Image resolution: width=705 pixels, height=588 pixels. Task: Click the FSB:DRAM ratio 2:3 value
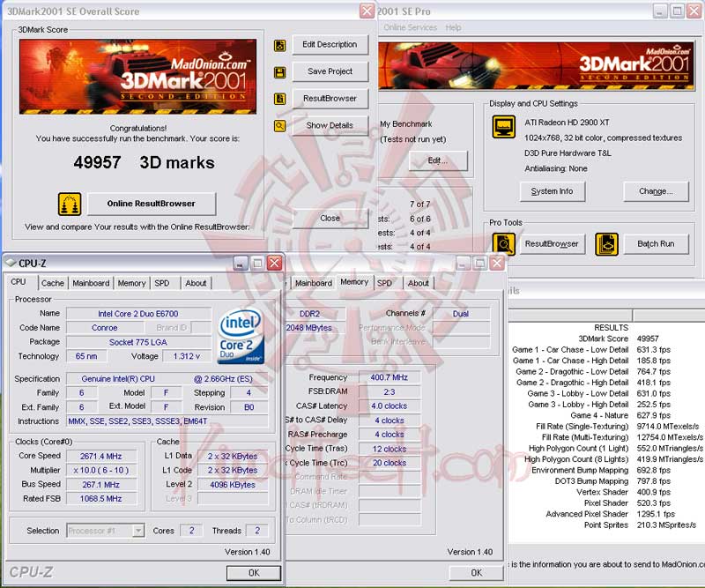pos(390,391)
